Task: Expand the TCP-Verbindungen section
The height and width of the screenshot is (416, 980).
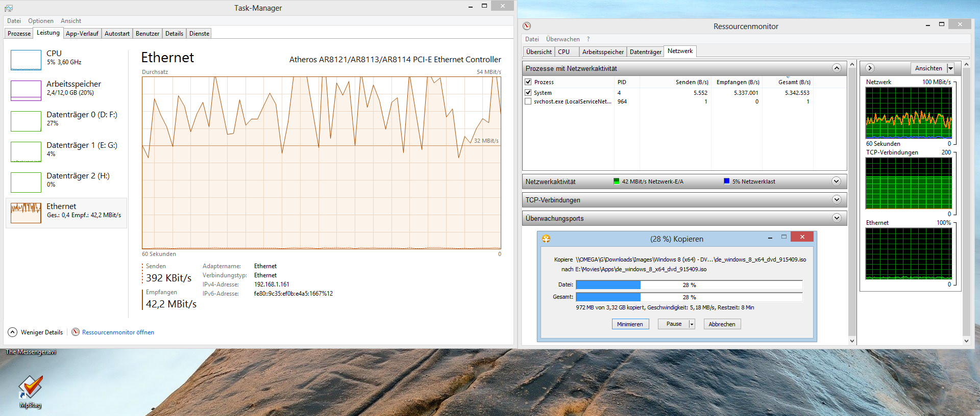Action: 836,200
